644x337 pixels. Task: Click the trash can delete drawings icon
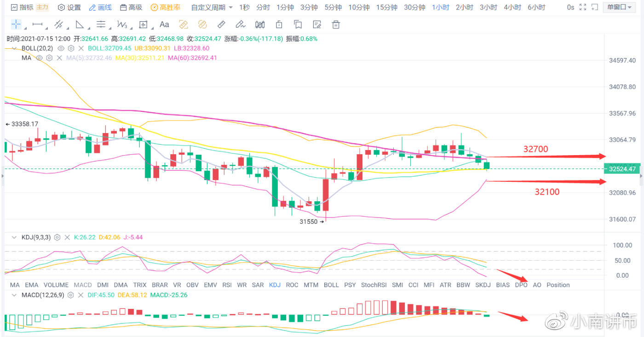click(x=336, y=24)
